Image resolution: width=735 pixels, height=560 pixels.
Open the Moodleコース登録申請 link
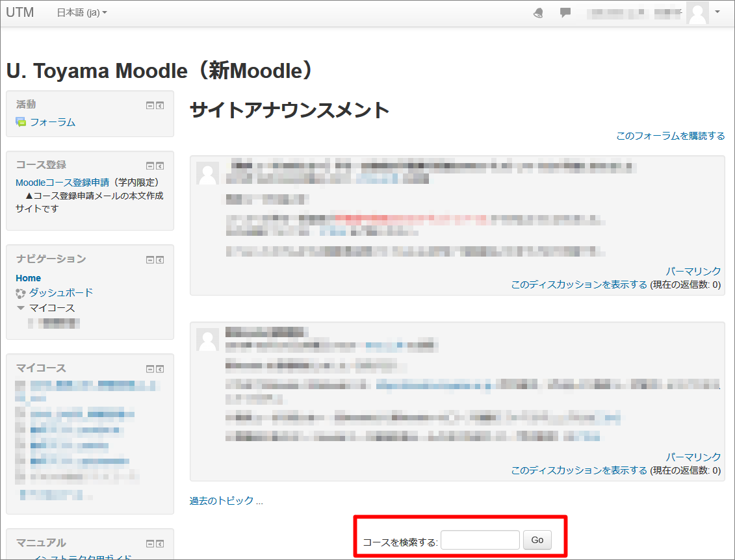[x=62, y=183]
